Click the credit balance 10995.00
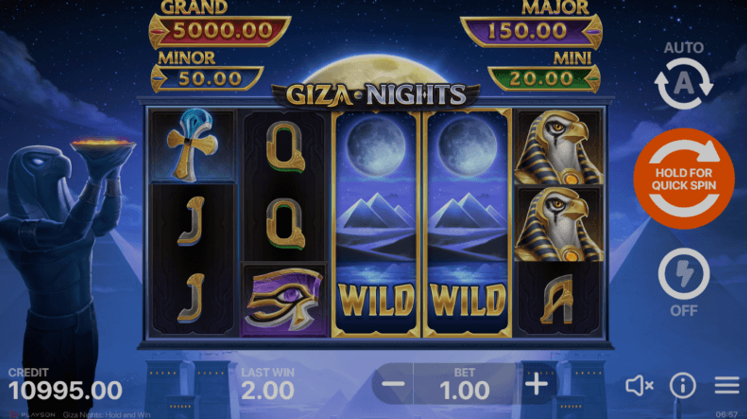The height and width of the screenshot is (419, 747). tap(65, 391)
